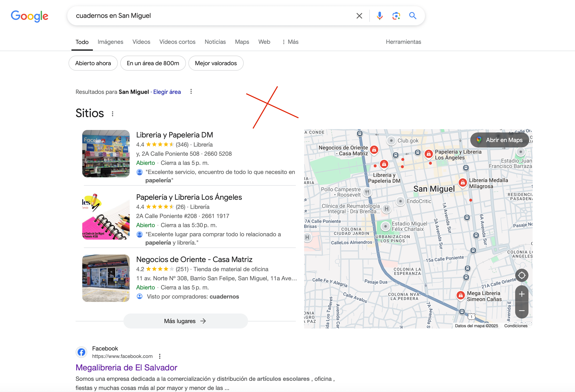Zoom in on the map
This screenshot has width=575, height=392.
[522, 294]
